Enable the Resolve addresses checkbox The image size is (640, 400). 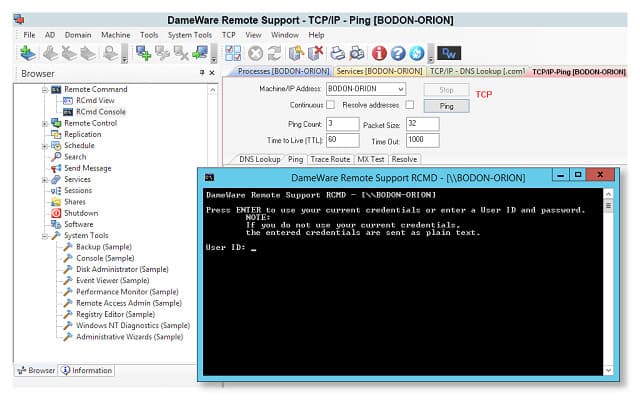(409, 105)
